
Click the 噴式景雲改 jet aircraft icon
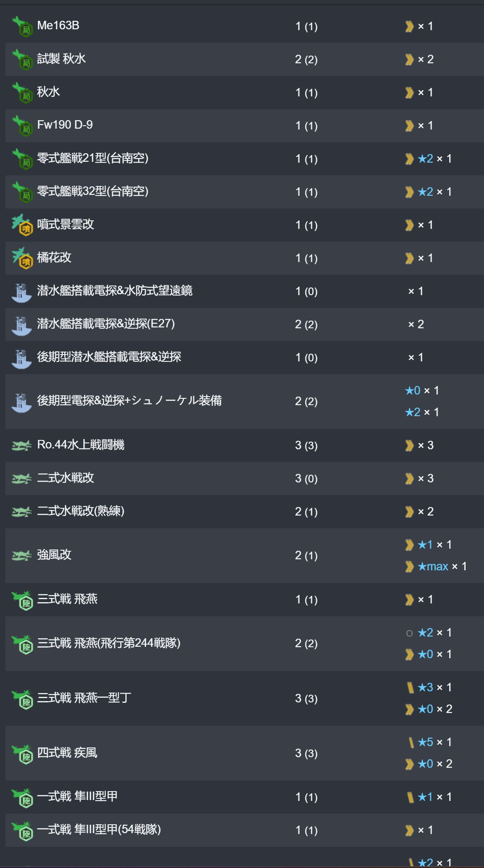(22, 225)
